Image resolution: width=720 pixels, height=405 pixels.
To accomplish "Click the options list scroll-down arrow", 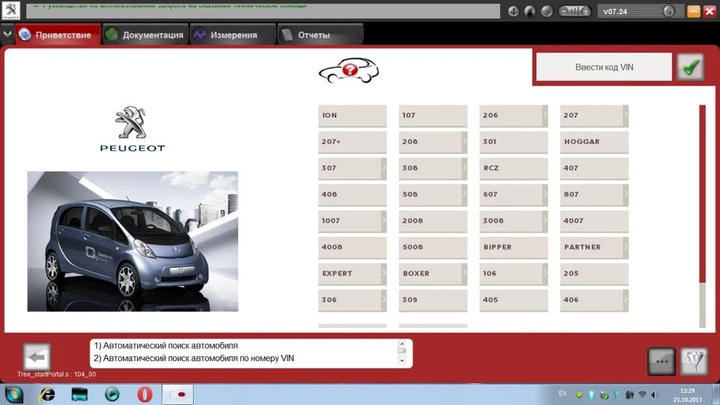I will (x=402, y=361).
